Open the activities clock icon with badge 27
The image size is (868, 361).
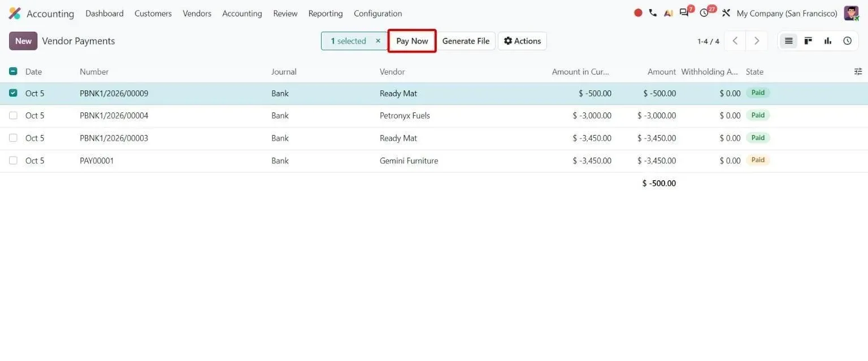[x=705, y=12]
